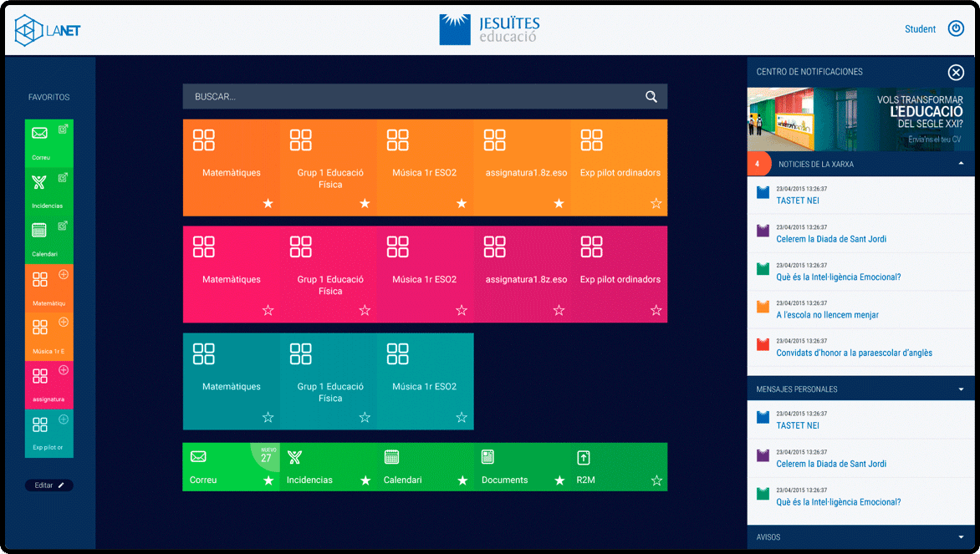Open the search magnifier in the search bar
The height and width of the screenshot is (554, 980).
tap(651, 96)
